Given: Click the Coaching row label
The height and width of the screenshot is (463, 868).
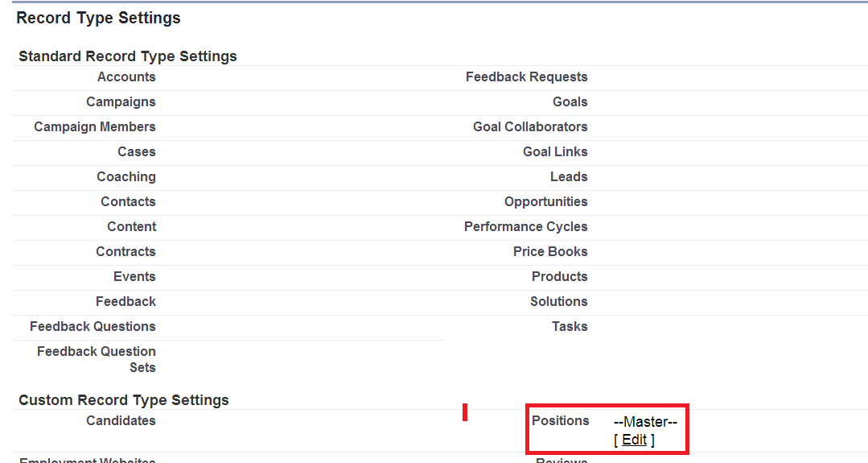Looking at the screenshot, I should (126, 177).
